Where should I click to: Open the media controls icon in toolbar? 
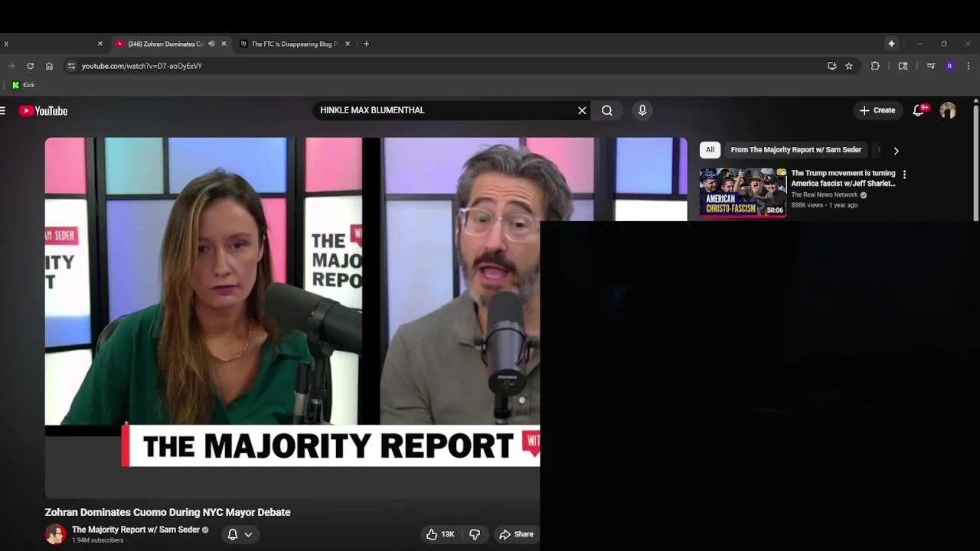(x=931, y=66)
